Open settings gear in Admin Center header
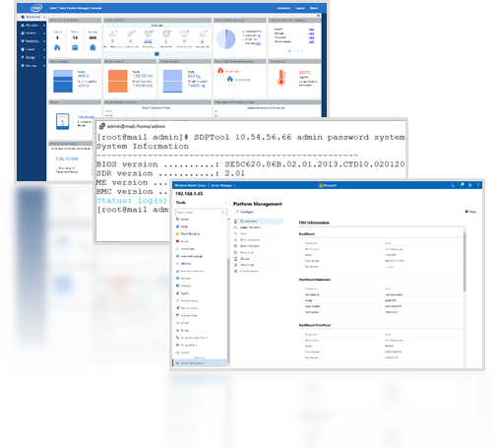Screen dimensions: 499x448 tap(470, 185)
